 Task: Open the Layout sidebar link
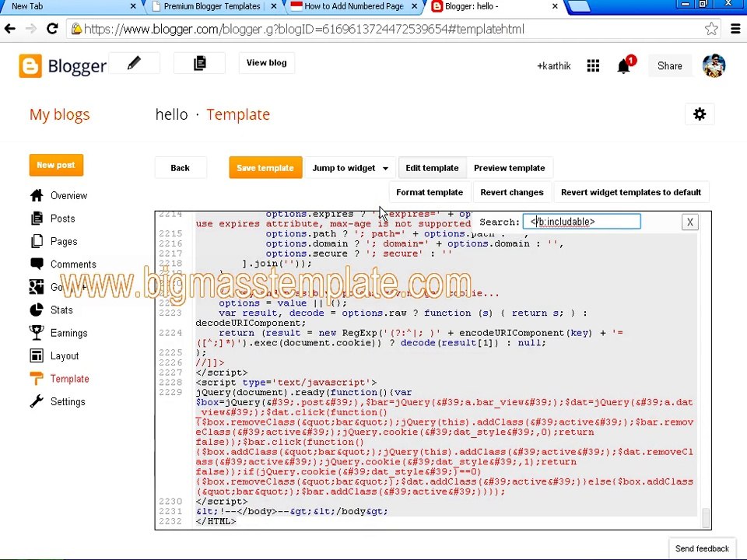(65, 355)
